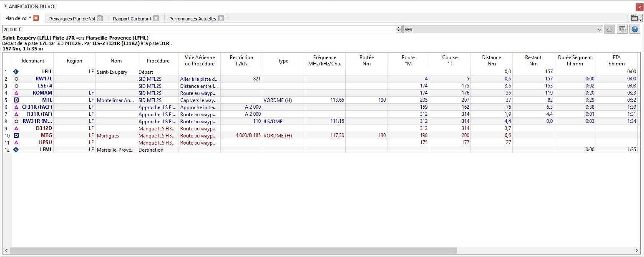Click the Cap vers le wayp... cell
This screenshot has width=644, height=257.
(x=200, y=100)
